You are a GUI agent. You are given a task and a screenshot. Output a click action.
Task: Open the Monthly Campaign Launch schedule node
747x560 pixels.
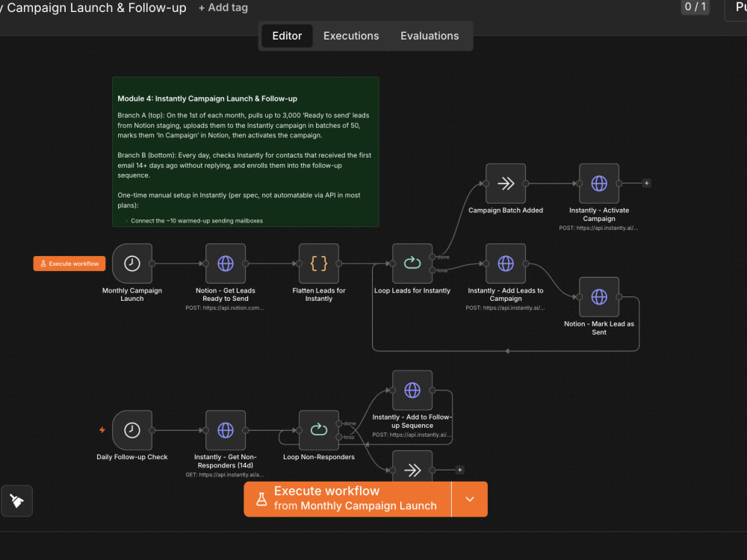(x=132, y=264)
